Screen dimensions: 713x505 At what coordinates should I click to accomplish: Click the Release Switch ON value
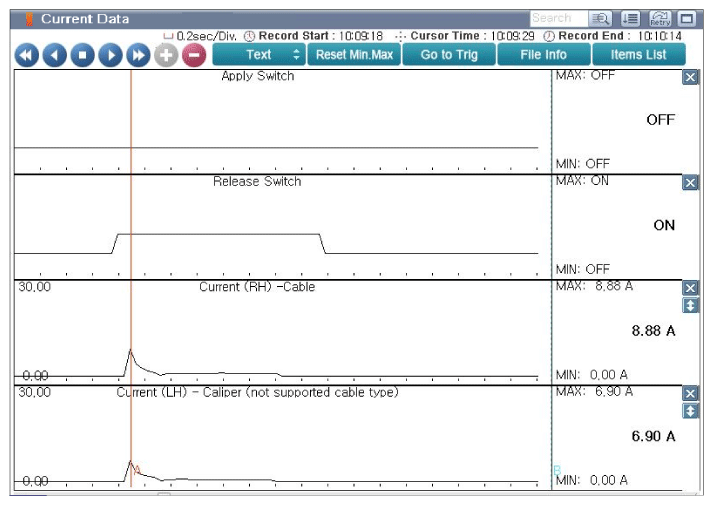coord(664,225)
